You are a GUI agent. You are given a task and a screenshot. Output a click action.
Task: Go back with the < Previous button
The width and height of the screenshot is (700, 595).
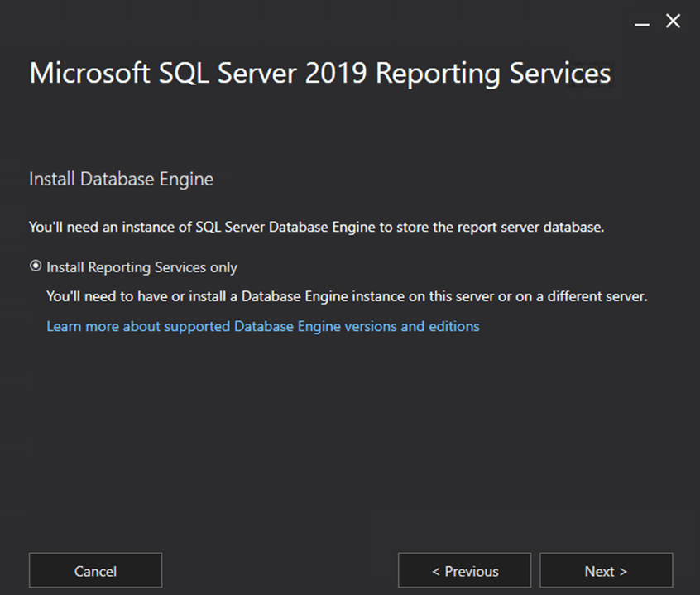pyautogui.click(x=464, y=571)
